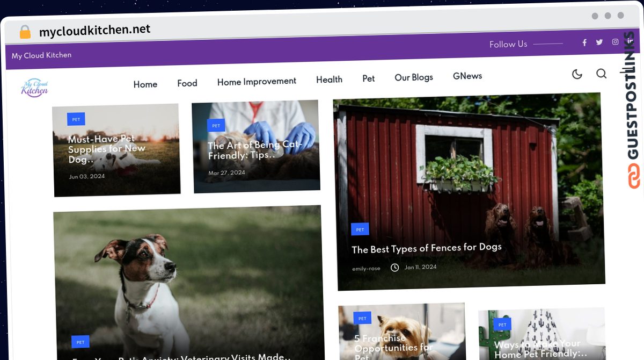Open the GNews link
Viewport: 644px width, 360px height.
point(467,76)
